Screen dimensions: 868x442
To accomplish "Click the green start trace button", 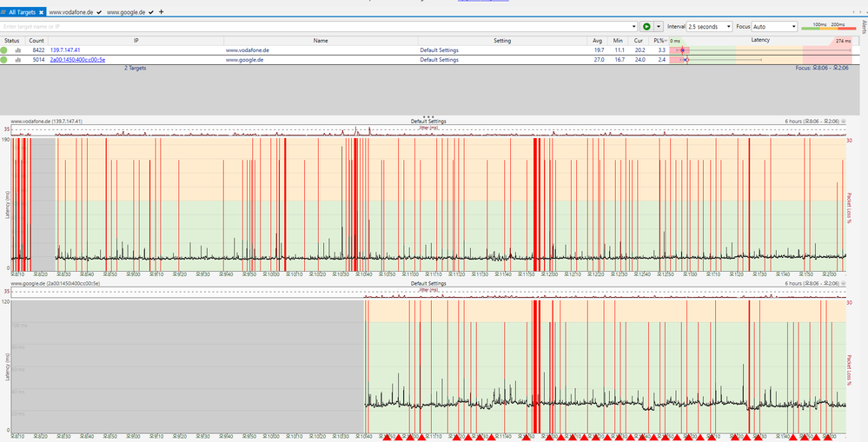I will point(646,27).
